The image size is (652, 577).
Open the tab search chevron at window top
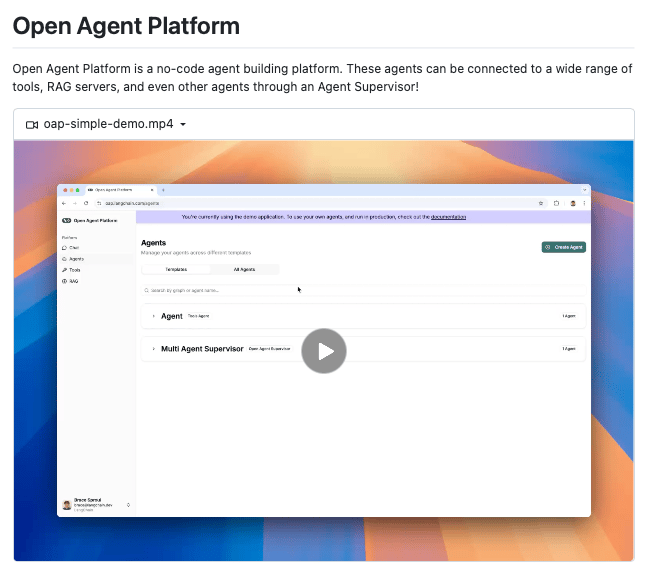coord(584,190)
